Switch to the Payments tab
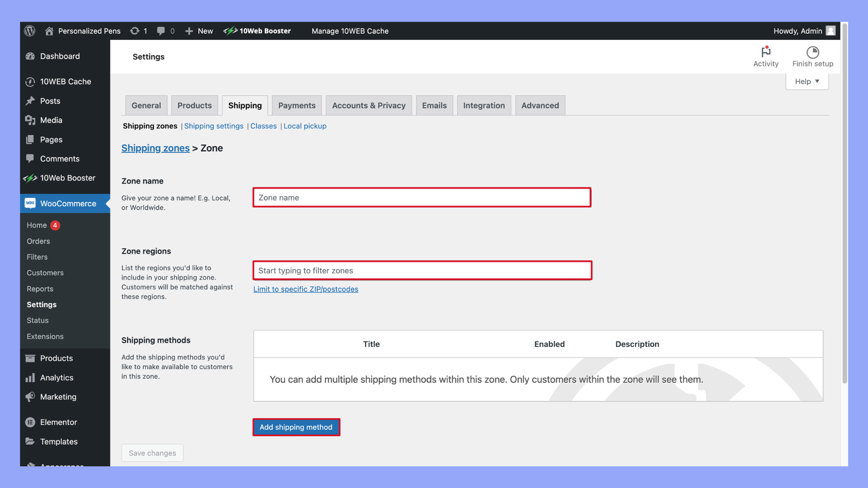This screenshot has width=868, height=488. [297, 105]
